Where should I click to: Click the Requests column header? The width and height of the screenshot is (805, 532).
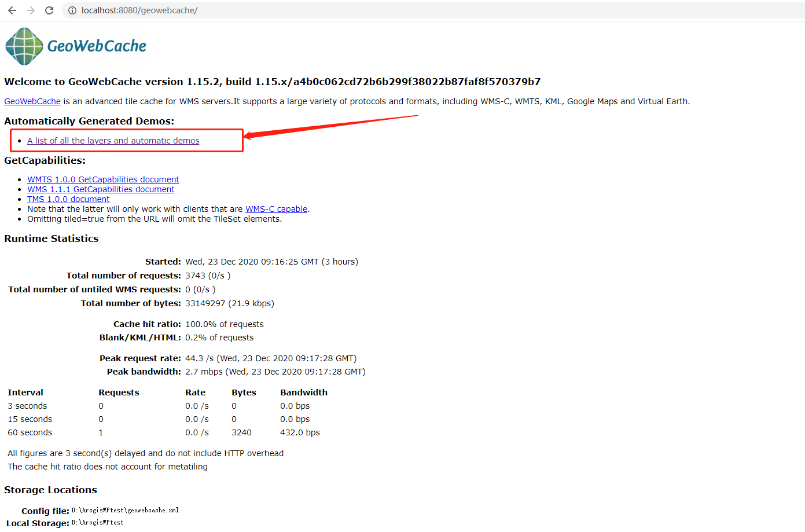click(119, 392)
